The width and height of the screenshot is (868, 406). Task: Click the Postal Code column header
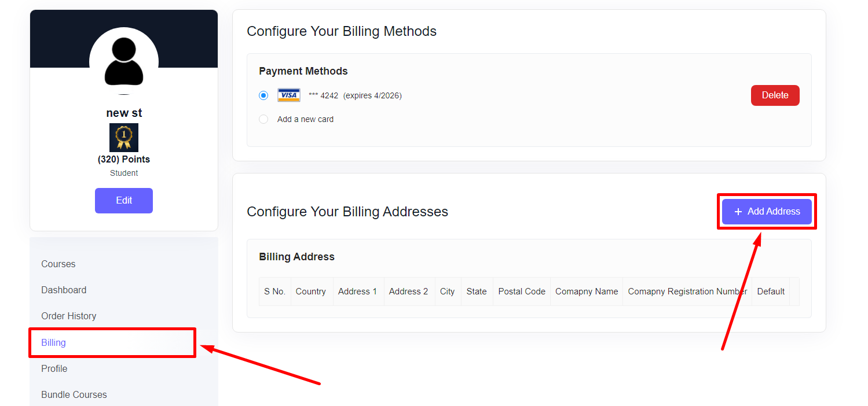coord(522,291)
